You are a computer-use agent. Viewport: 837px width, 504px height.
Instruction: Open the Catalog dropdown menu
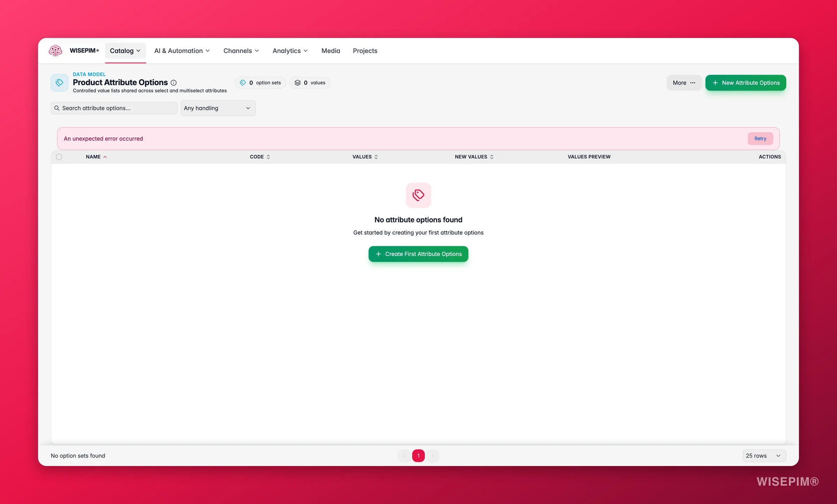click(x=125, y=51)
